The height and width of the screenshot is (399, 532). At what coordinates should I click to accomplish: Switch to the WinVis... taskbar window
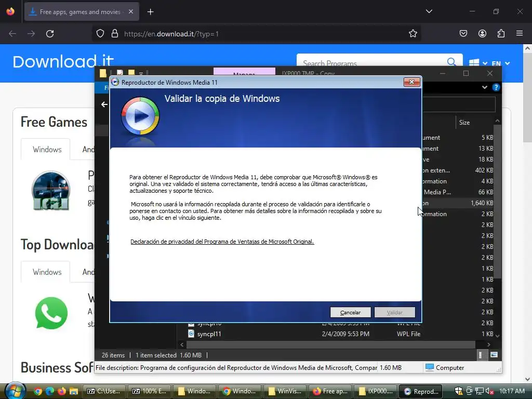[285, 391]
